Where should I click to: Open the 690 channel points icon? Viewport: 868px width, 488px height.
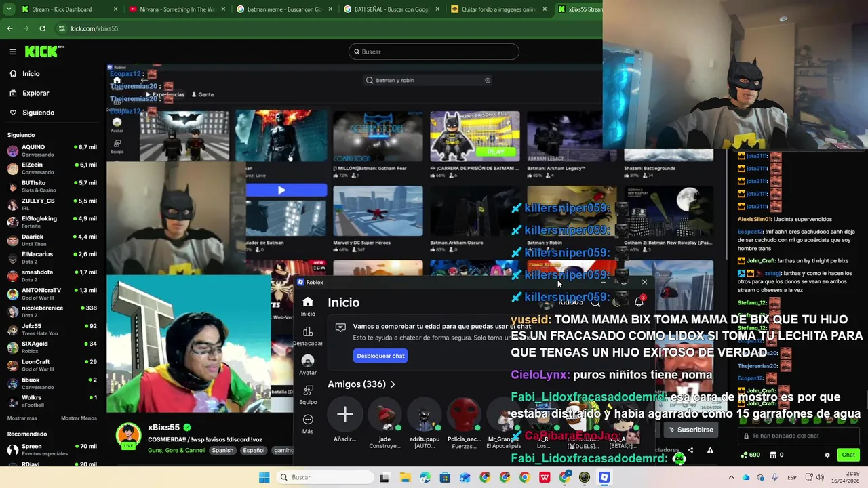coord(751,455)
